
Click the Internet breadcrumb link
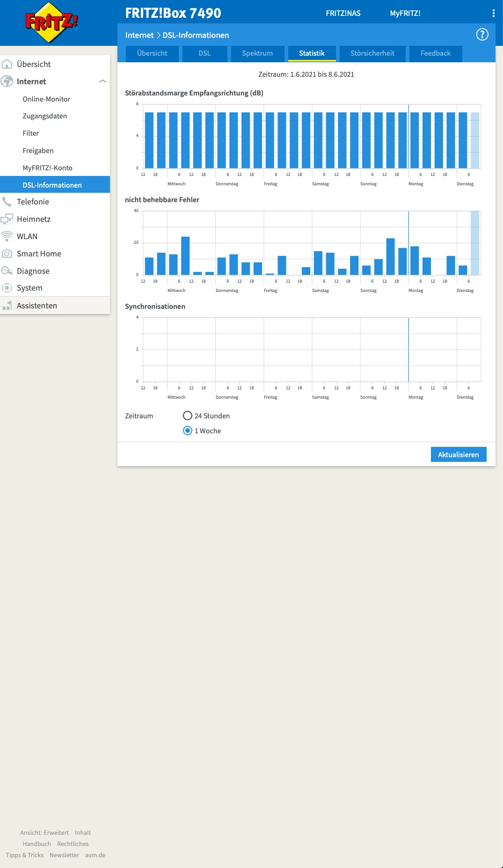pyautogui.click(x=139, y=35)
